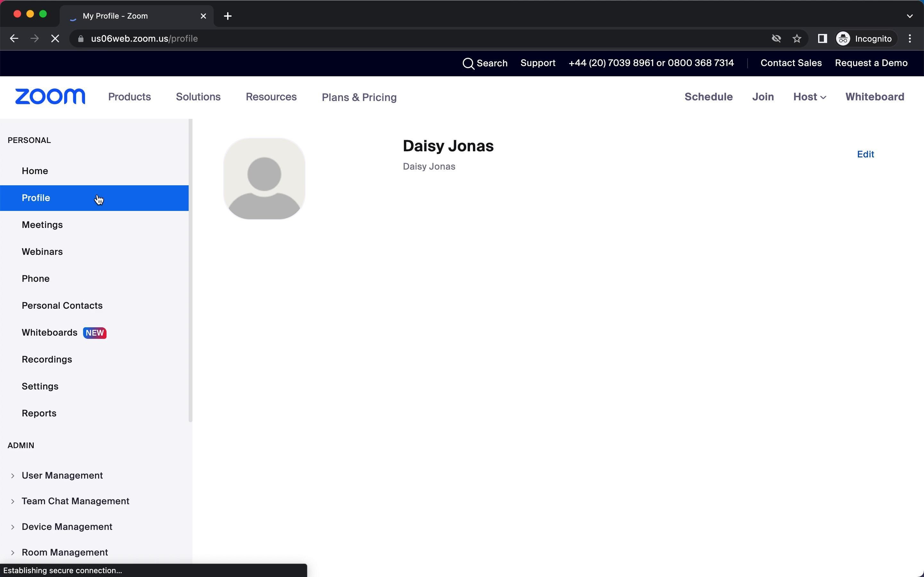Open Chrome three-dot menu
Viewport: 924px width, 577px height.
click(x=910, y=38)
